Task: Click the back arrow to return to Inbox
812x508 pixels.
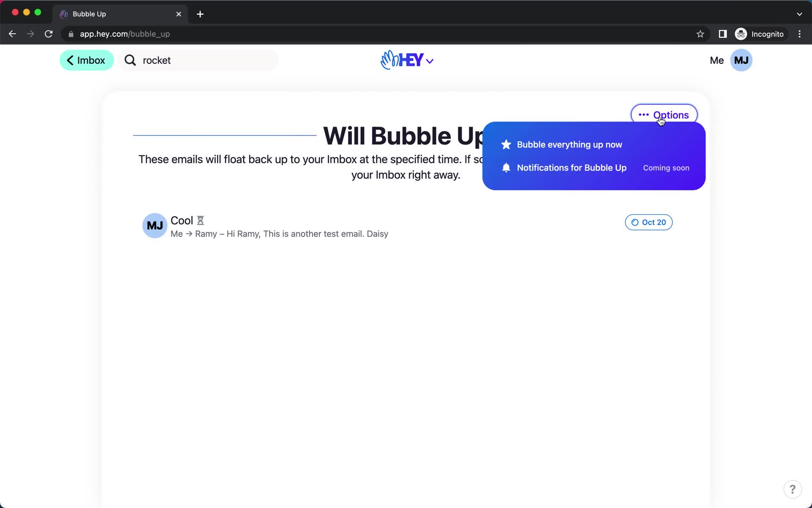Action: 70,60
